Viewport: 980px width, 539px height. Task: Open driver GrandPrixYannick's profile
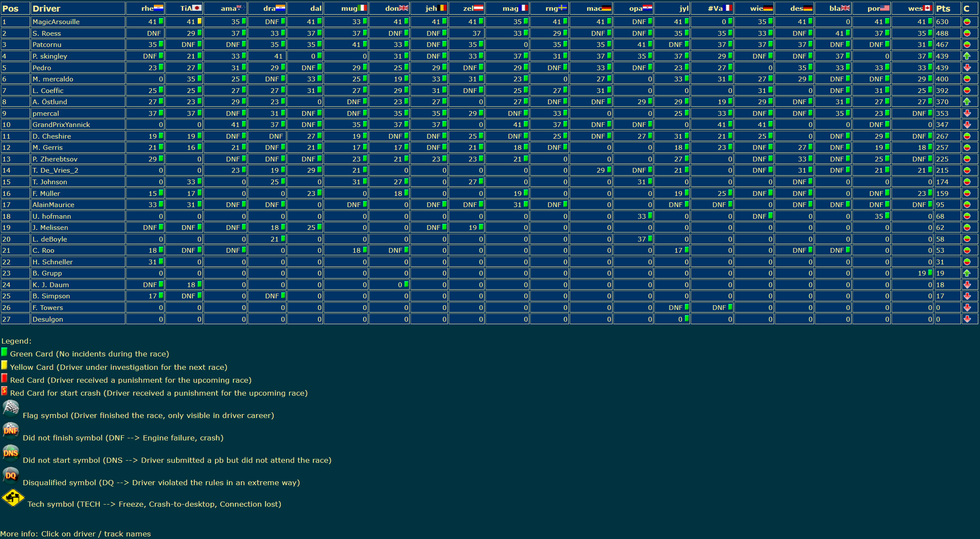(x=61, y=124)
